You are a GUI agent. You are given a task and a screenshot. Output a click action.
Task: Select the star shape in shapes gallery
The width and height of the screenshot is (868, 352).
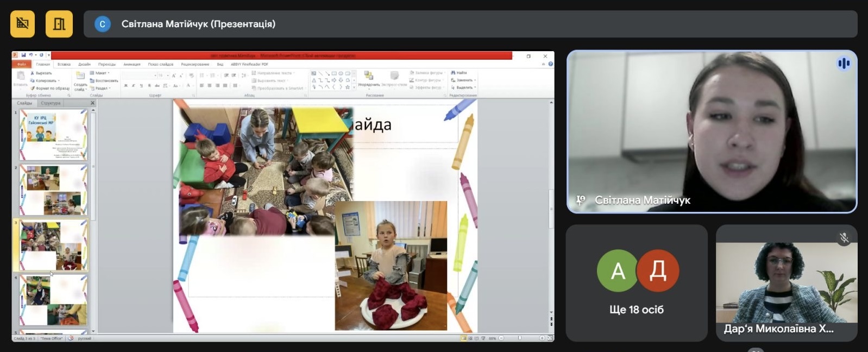(348, 87)
